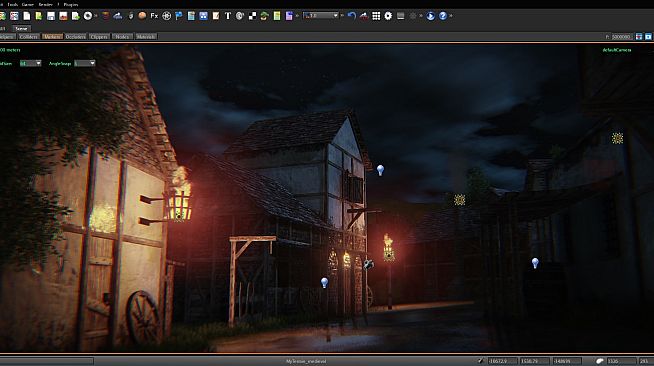This screenshot has height=366, width=654.
Task: Select the Scene tab
Action: tap(21, 28)
